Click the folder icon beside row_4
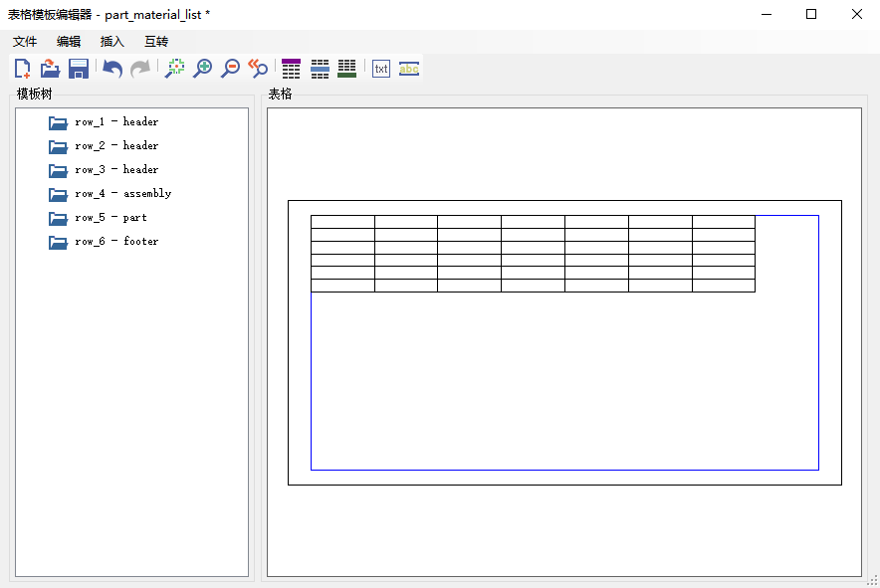Viewport: 880px width, 588px height. click(x=58, y=194)
